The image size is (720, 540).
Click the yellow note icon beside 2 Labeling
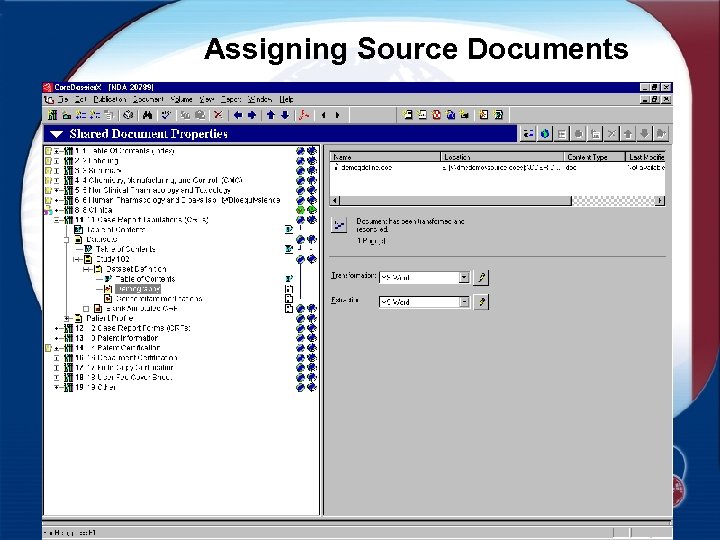coord(48,161)
